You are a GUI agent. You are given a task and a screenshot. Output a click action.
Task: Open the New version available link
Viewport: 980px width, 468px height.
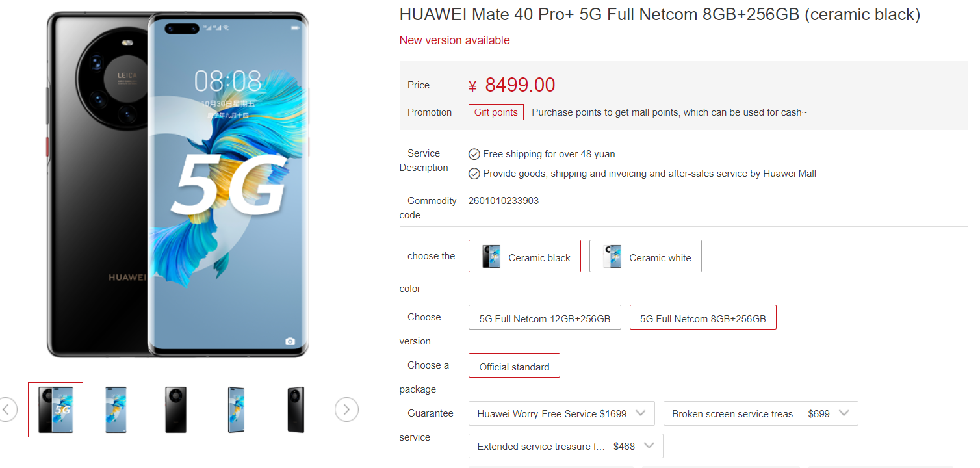[x=454, y=40]
